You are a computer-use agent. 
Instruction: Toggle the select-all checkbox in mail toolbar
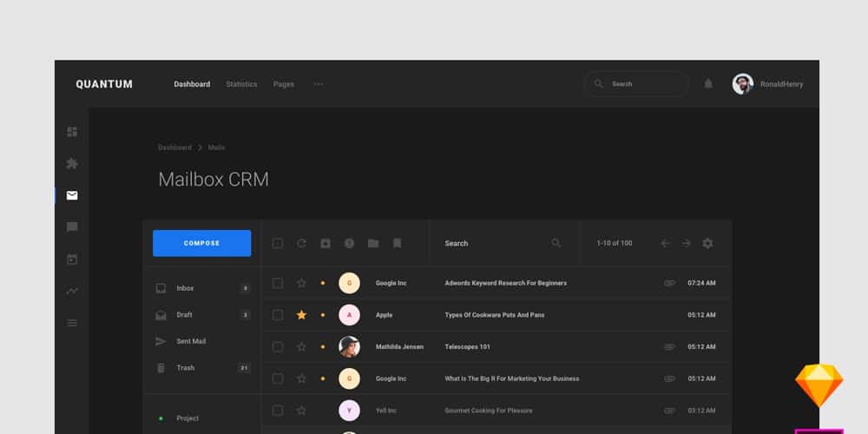(x=278, y=243)
